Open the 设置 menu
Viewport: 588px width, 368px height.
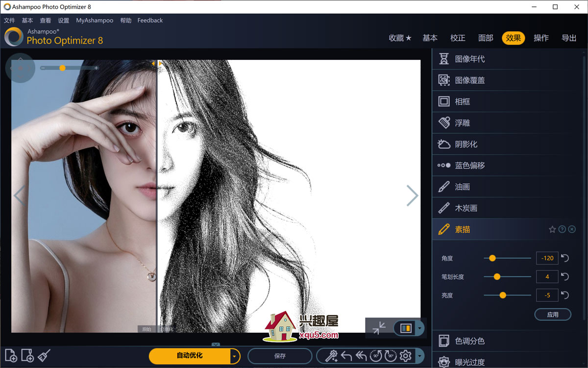pos(64,21)
